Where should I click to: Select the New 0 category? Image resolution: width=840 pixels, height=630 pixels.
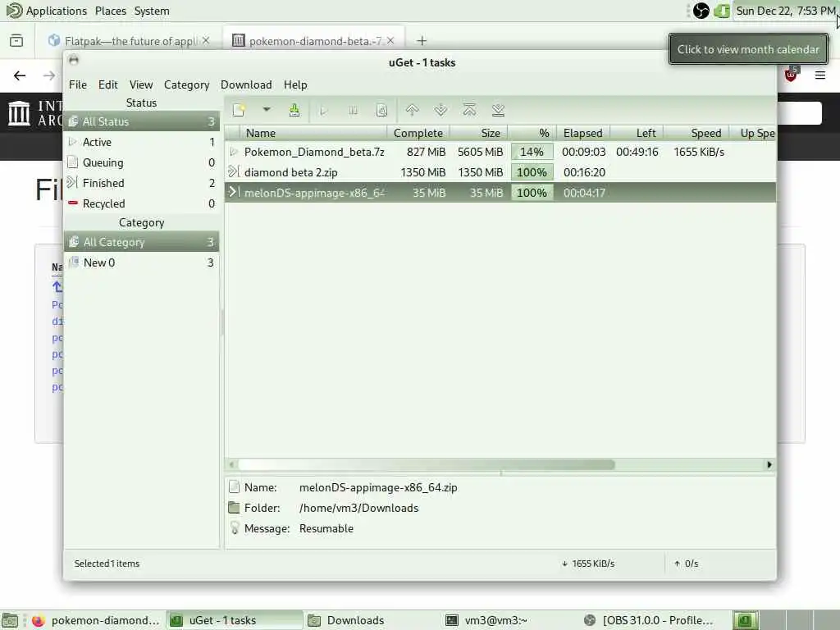coord(141,262)
